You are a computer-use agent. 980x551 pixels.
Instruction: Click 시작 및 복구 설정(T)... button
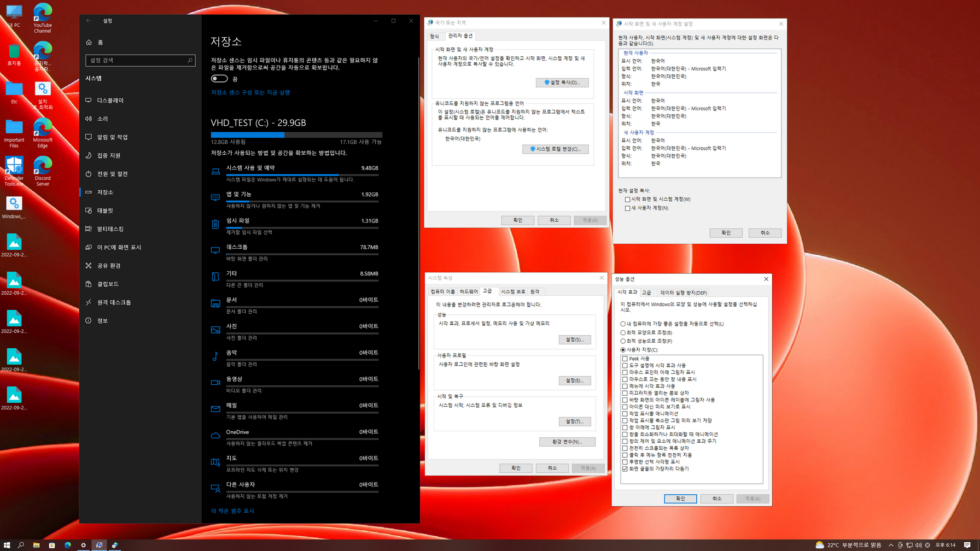[x=575, y=421]
